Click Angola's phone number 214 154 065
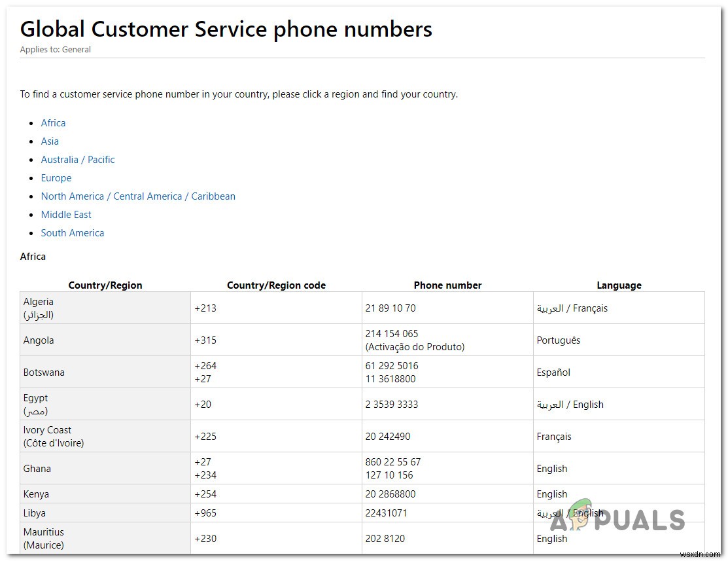 [392, 334]
